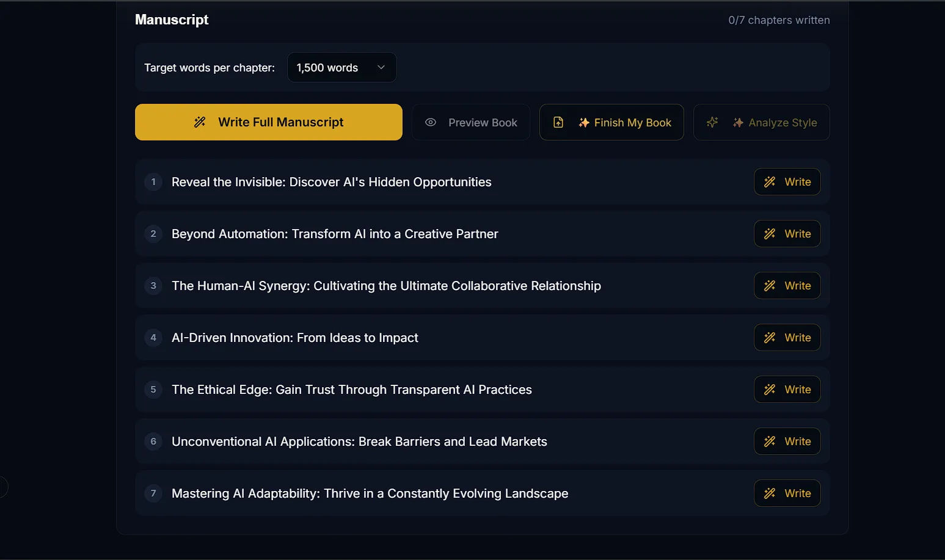The width and height of the screenshot is (945, 560).
Task: Run Analyze Style
Action: click(x=762, y=122)
